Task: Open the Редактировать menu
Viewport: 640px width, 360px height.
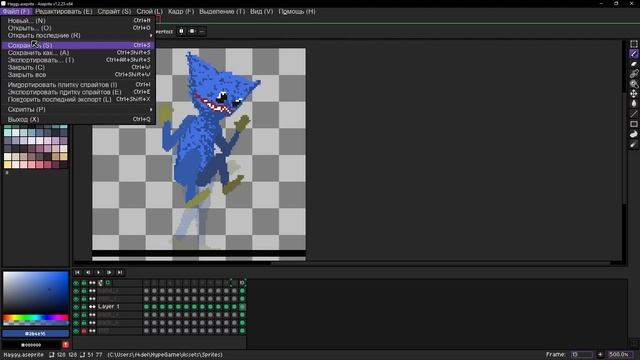Action: point(63,11)
